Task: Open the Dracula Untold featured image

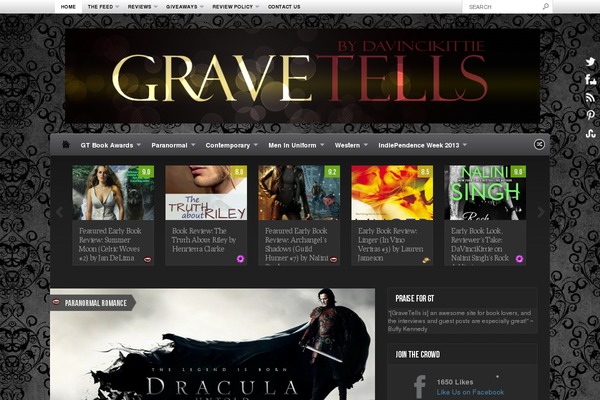Action: coord(212,344)
